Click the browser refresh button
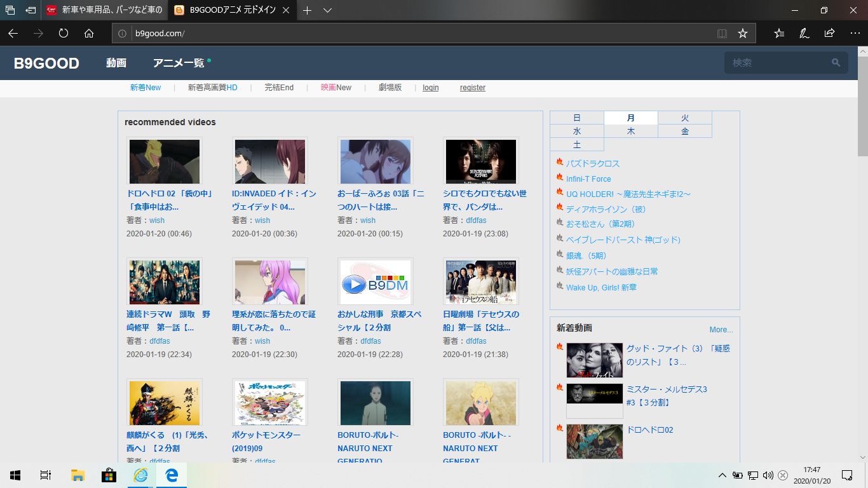This screenshot has height=488, width=868. pyautogui.click(x=63, y=33)
